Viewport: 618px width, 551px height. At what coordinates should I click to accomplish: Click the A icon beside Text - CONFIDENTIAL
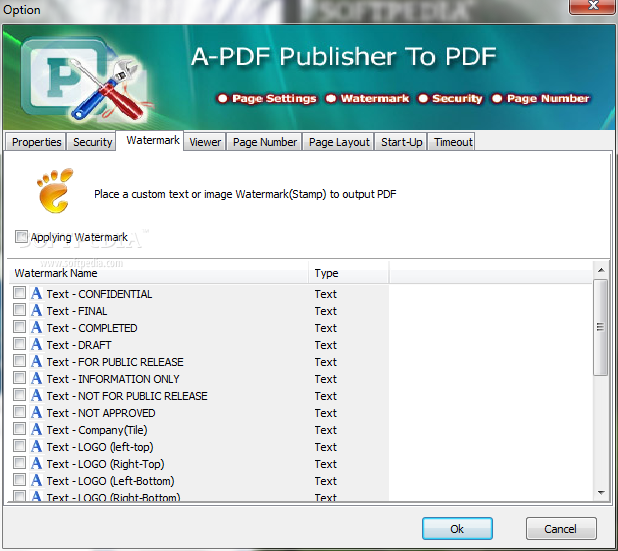36,293
